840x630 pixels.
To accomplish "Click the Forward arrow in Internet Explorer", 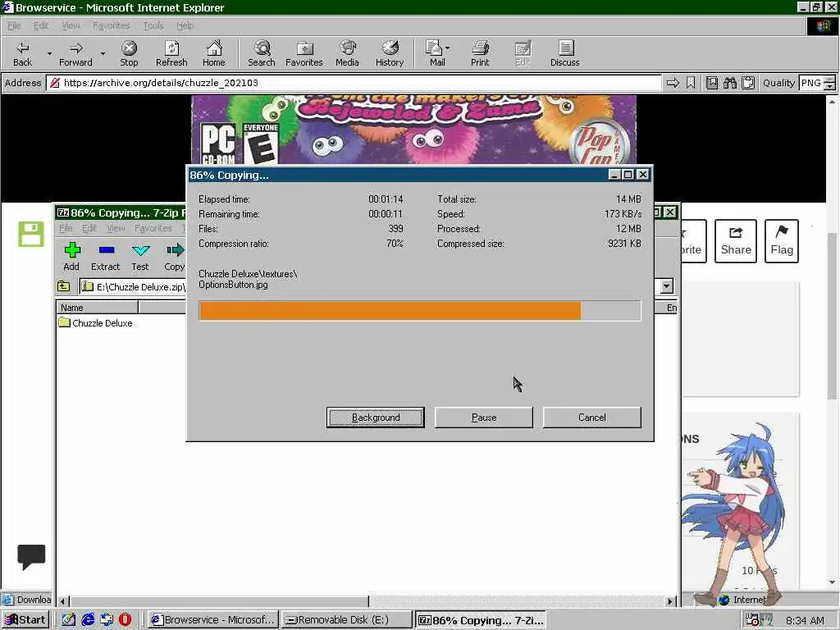I will (75, 53).
